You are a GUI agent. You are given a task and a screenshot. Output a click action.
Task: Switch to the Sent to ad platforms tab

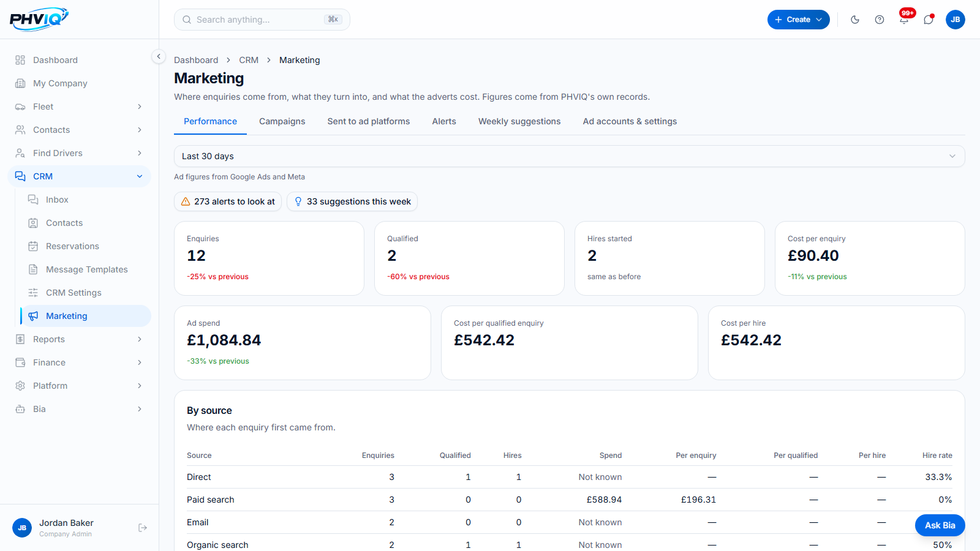pos(369,121)
